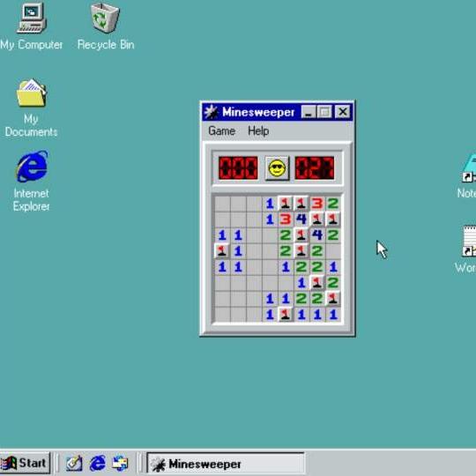476x476 pixels.
Task: Launch Outlook Express from the quick launch bar
Action: tap(120, 464)
